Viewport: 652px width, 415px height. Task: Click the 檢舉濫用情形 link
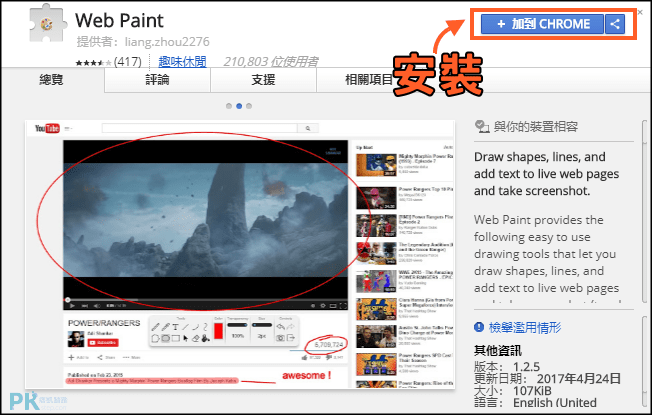[x=525, y=327]
